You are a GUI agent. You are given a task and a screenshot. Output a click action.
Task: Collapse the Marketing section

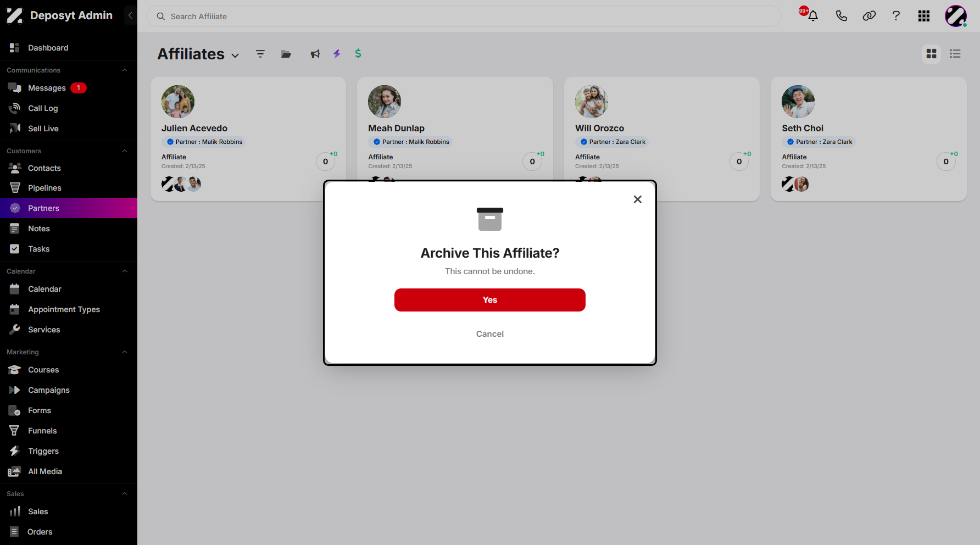(x=125, y=352)
